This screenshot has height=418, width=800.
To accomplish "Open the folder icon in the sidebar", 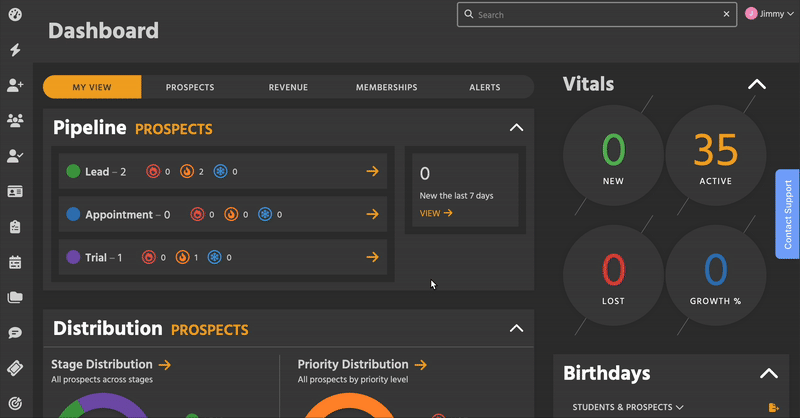I will 15,297.
